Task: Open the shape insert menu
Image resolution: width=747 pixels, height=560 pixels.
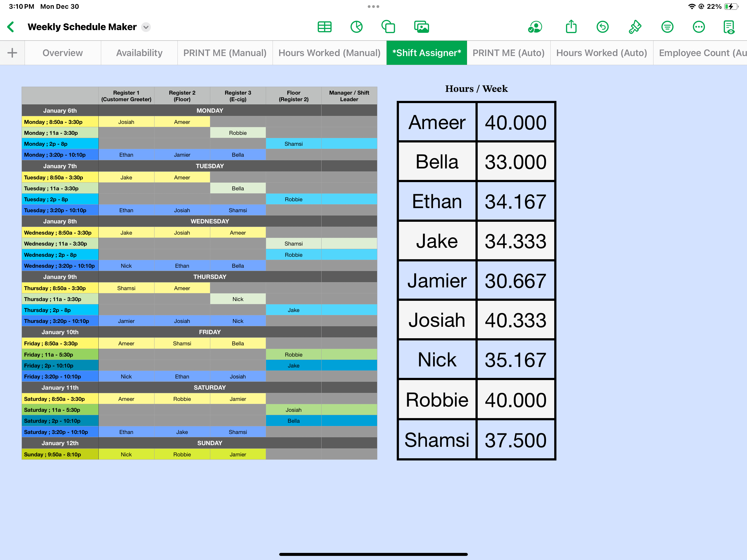Action: (x=388, y=27)
